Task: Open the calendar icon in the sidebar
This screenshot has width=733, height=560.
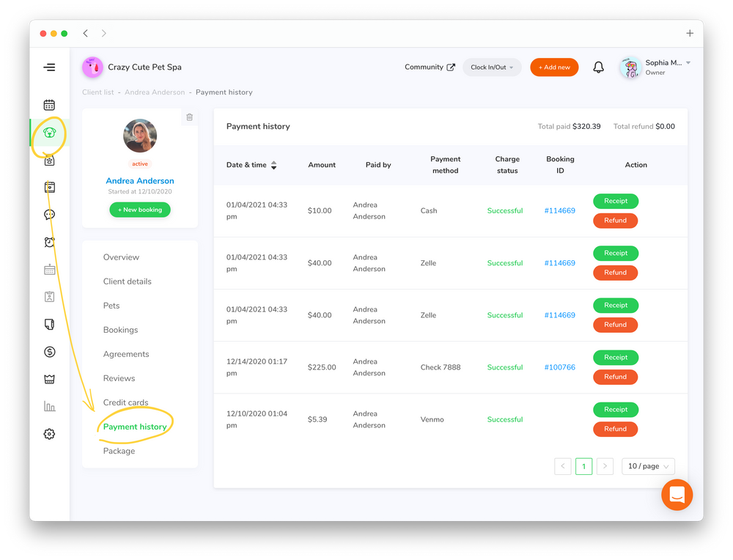Action: 49,104
